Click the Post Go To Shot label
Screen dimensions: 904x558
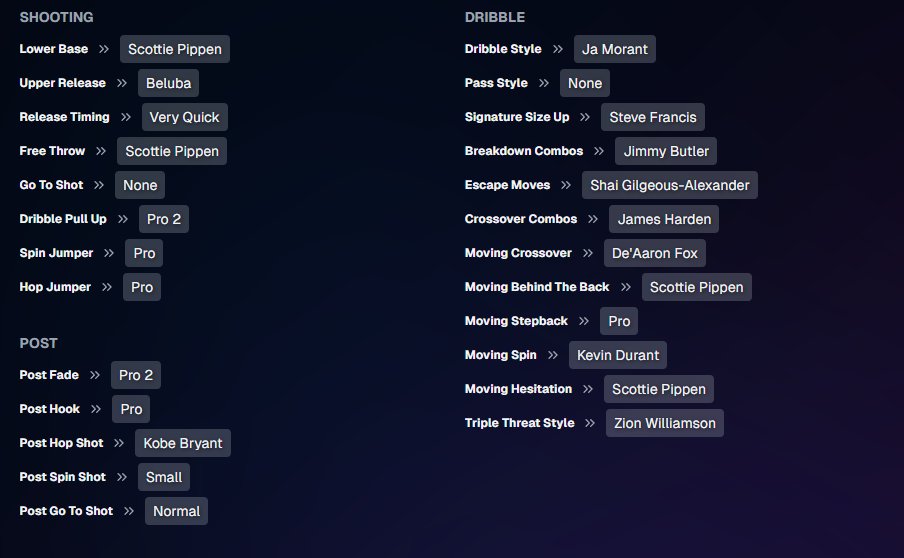[x=66, y=511]
